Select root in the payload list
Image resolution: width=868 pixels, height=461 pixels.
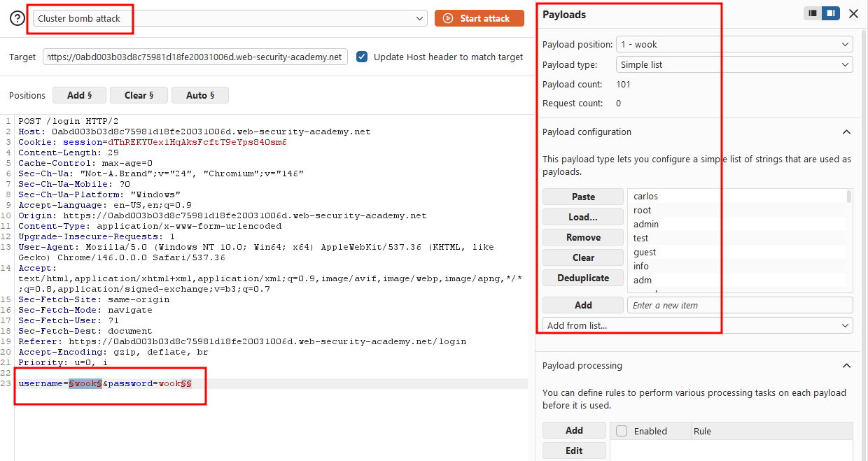point(736,211)
